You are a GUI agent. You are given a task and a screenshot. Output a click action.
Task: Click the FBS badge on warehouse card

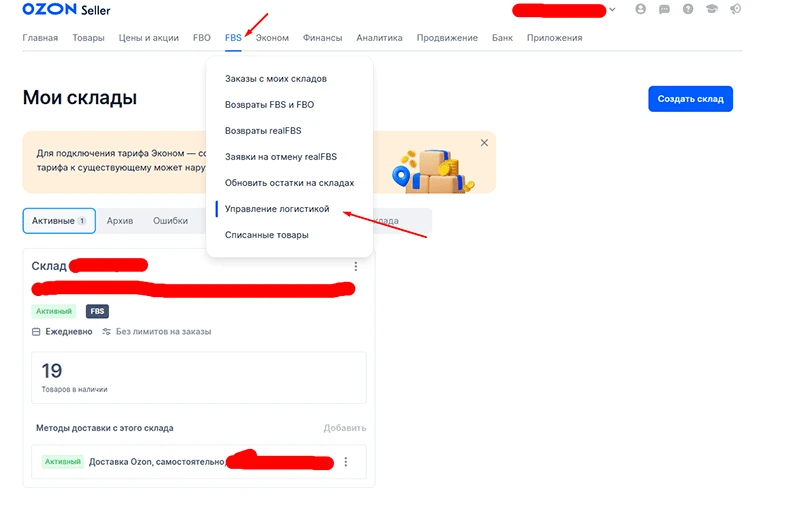(97, 311)
